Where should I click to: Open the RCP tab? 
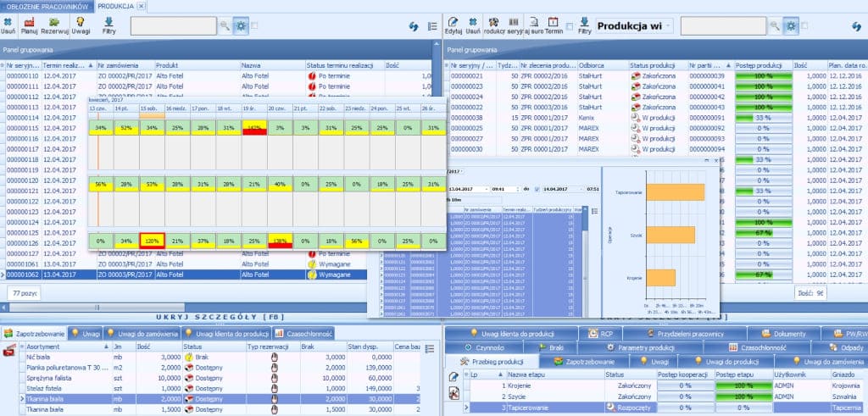(x=600, y=334)
